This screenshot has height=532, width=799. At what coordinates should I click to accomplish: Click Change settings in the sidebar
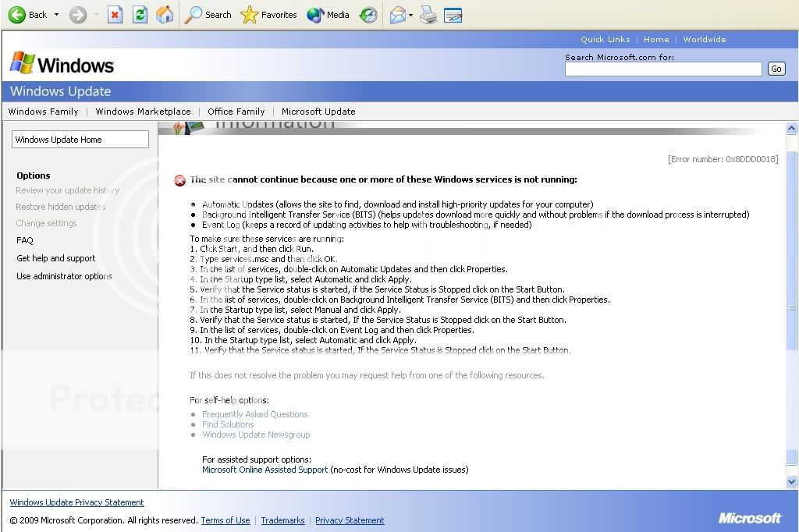click(x=46, y=223)
